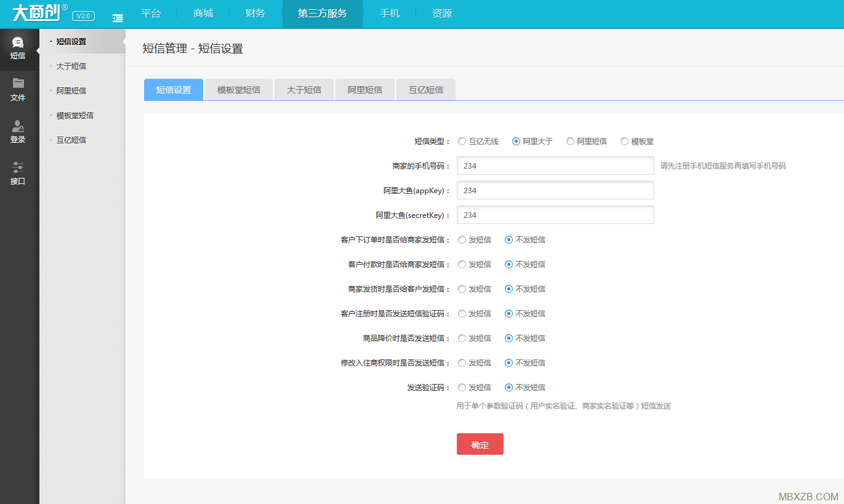Screen dimensions: 844x504
Task: Open the 第三方服务 top menu
Action: pos(323,14)
